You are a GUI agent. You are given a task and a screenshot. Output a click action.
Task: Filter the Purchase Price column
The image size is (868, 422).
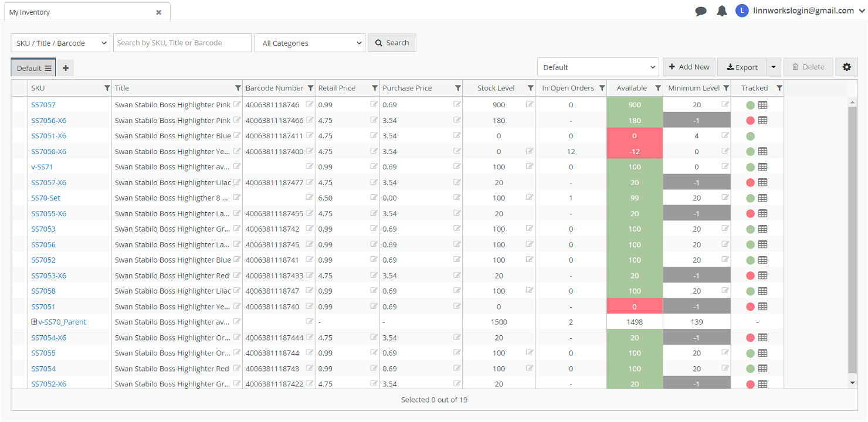pyautogui.click(x=457, y=88)
